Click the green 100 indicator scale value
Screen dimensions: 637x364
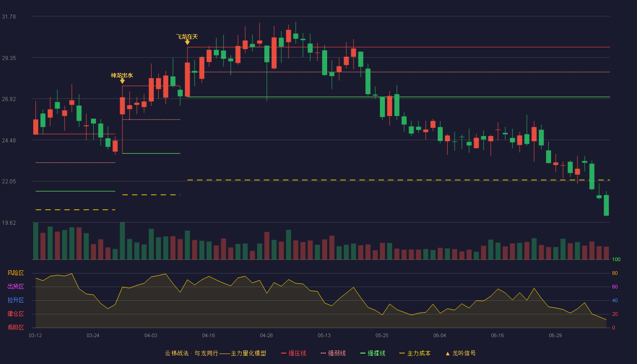616,260
